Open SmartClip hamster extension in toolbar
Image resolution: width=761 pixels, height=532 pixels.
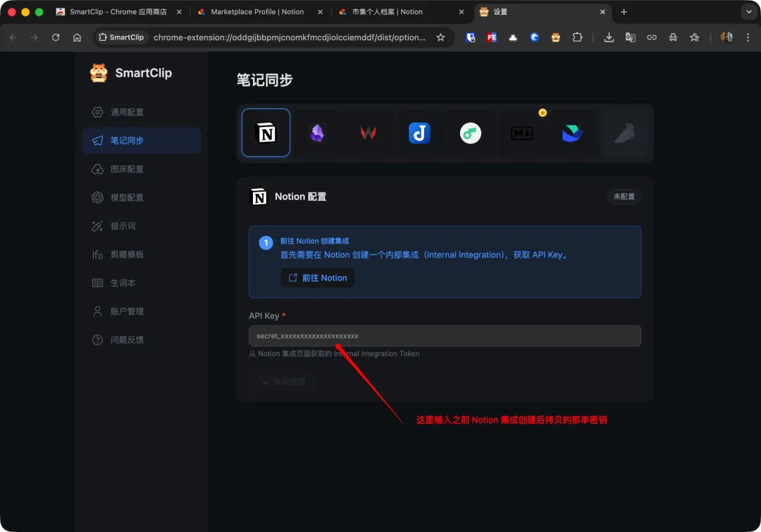pyautogui.click(x=556, y=37)
